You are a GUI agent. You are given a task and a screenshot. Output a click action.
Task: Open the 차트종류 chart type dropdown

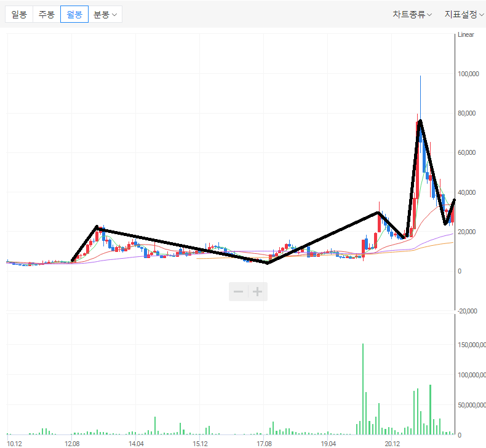[412, 14]
